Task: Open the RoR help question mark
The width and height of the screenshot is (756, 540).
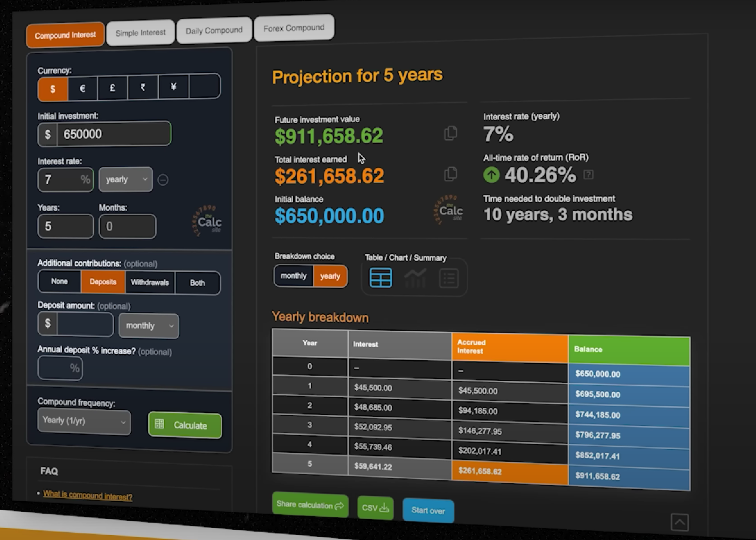Action: pyautogui.click(x=588, y=174)
